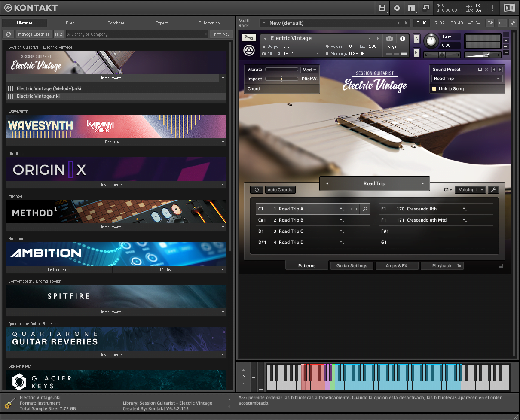Open the Guitar Settings tab

[x=352, y=266]
